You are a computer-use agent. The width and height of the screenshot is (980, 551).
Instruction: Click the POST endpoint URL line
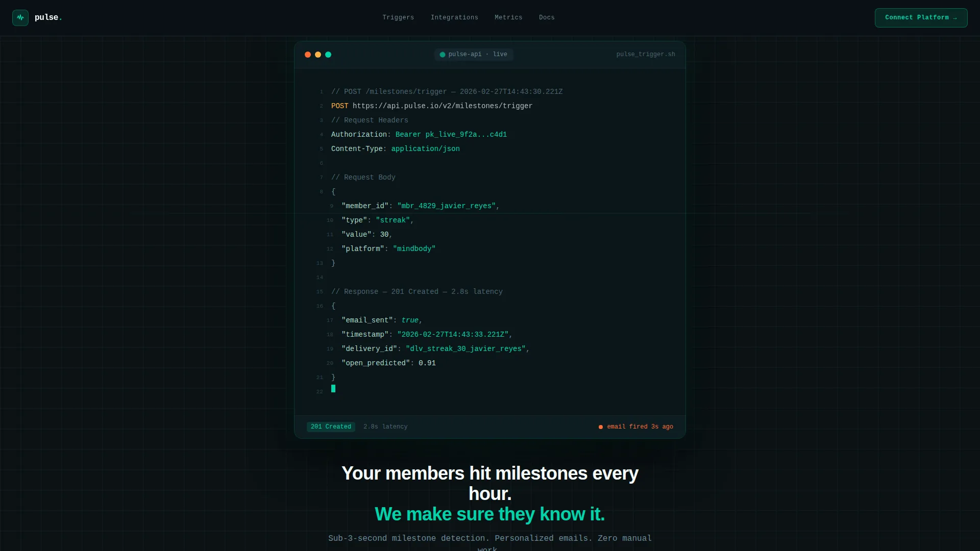click(x=432, y=106)
